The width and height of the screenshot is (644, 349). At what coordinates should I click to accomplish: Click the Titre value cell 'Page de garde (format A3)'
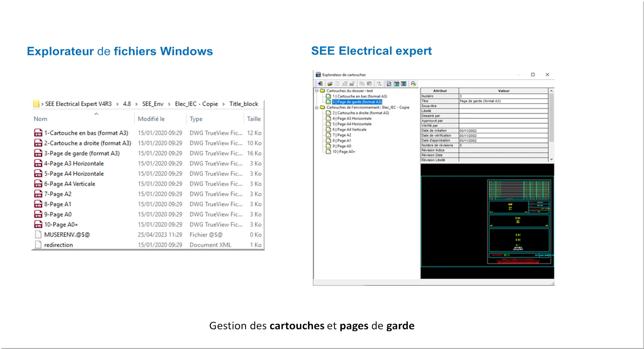point(503,101)
